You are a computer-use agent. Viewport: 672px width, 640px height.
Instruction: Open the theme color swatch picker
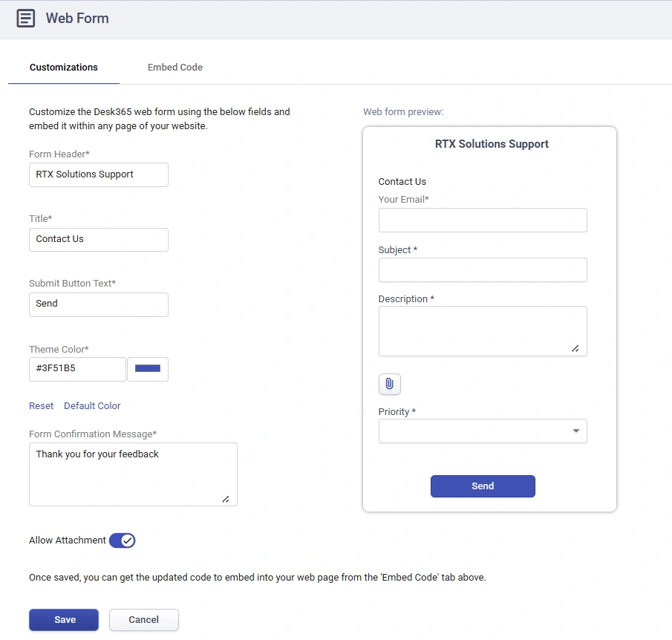[148, 369]
